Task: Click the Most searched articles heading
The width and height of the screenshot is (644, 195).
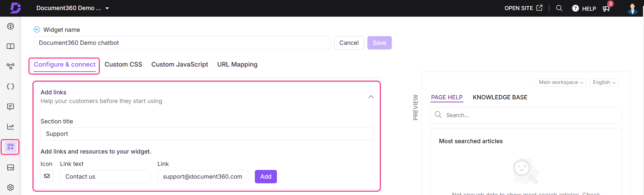Action: pos(471,141)
